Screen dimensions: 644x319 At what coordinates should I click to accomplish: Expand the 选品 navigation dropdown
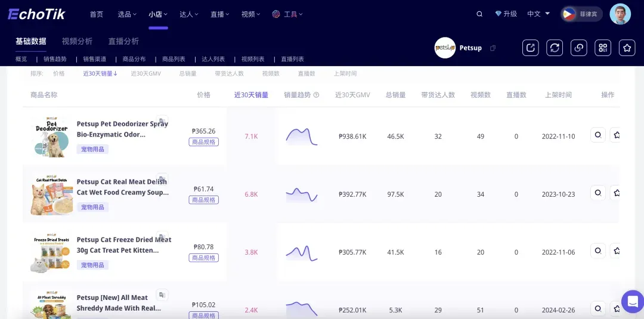click(127, 14)
